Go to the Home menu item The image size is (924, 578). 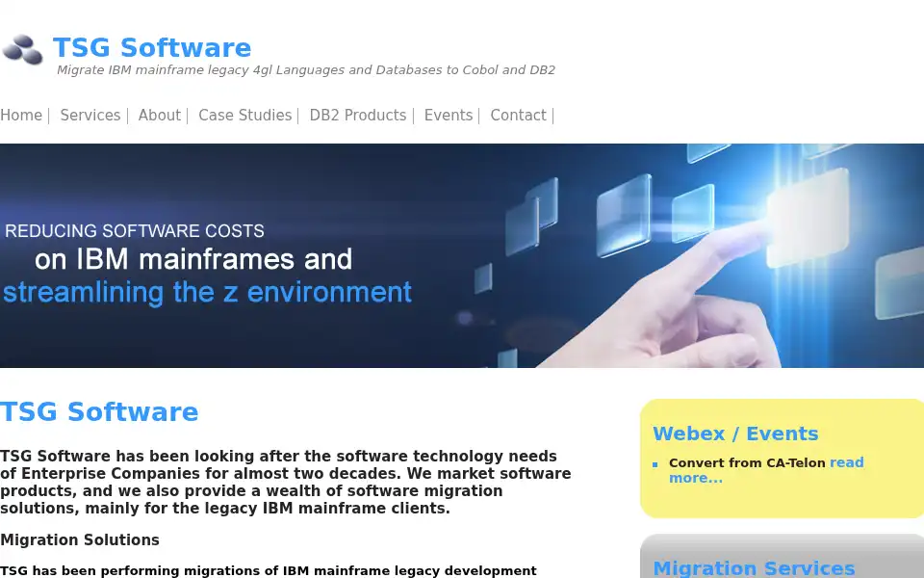[x=21, y=115]
